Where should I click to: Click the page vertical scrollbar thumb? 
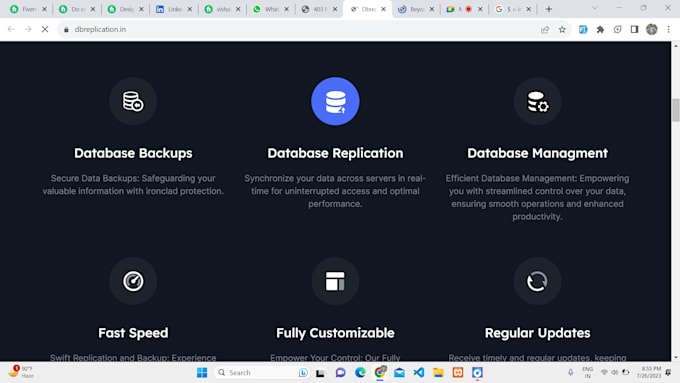(x=675, y=110)
